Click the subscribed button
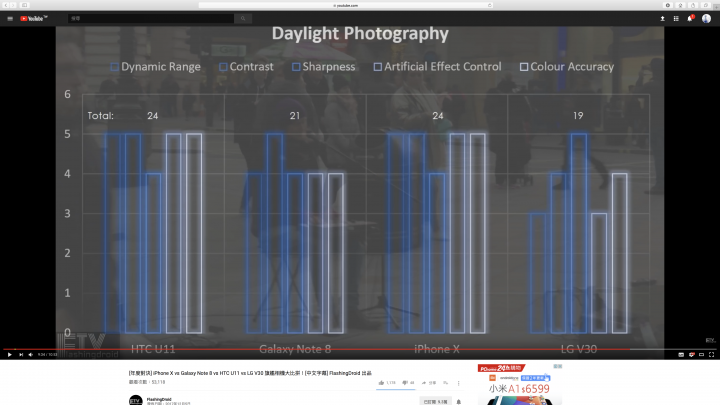This screenshot has width=720, height=405. 435,402
